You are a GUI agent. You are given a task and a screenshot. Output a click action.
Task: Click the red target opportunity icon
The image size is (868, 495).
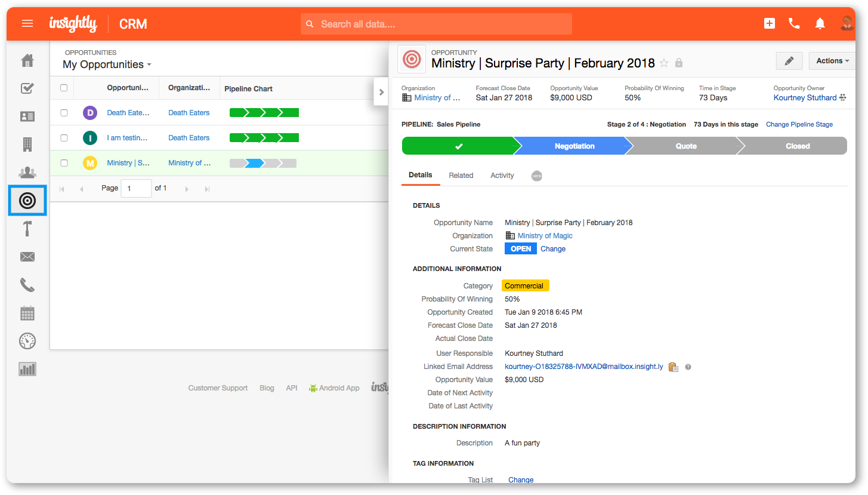pyautogui.click(x=411, y=59)
